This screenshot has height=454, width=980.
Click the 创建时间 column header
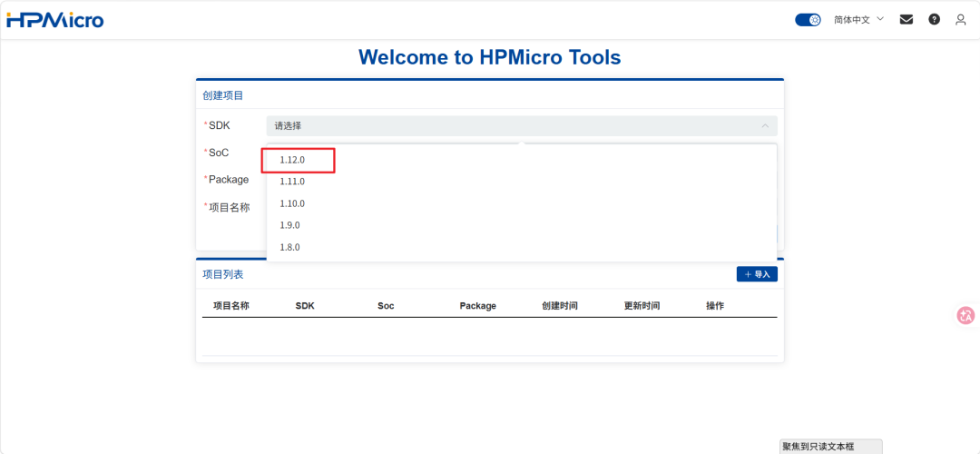click(x=559, y=306)
